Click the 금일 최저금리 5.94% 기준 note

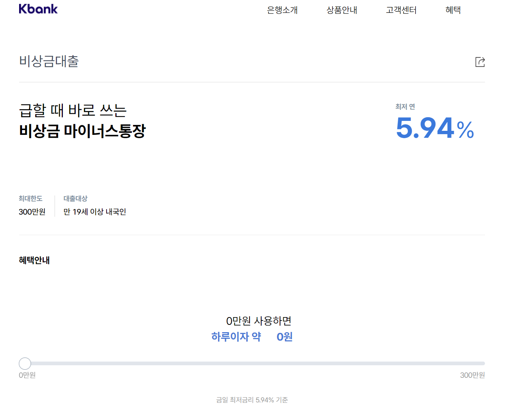[x=252, y=400]
